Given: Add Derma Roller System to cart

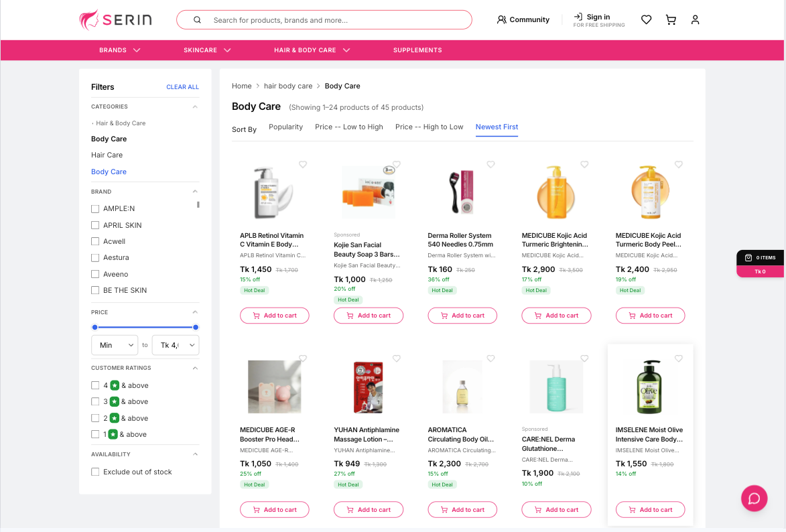Looking at the screenshot, I should (x=462, y=316).
